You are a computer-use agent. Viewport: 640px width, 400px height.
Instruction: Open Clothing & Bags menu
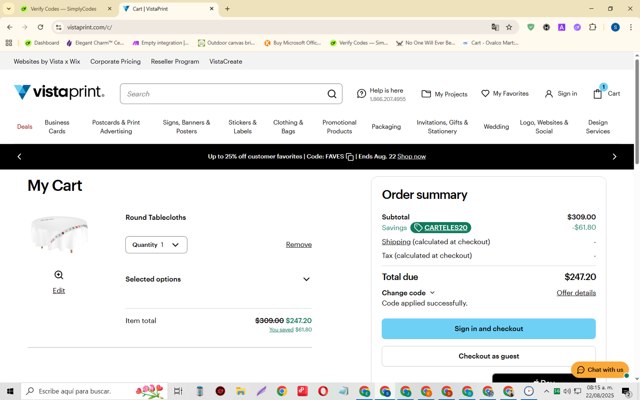288,127
